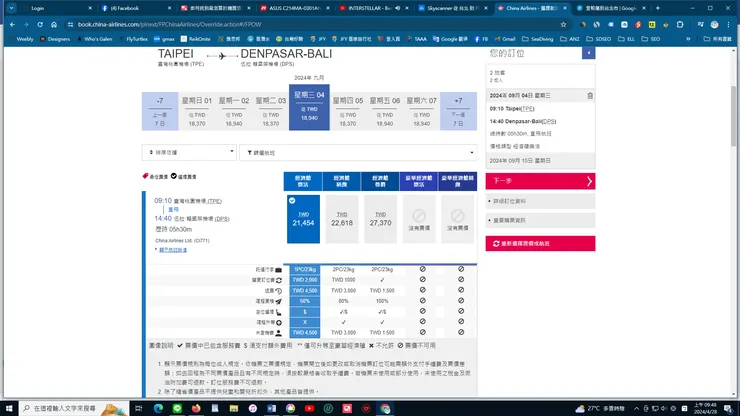Click Windows taskbar search box
740x416 pixels.
[74, 408]
